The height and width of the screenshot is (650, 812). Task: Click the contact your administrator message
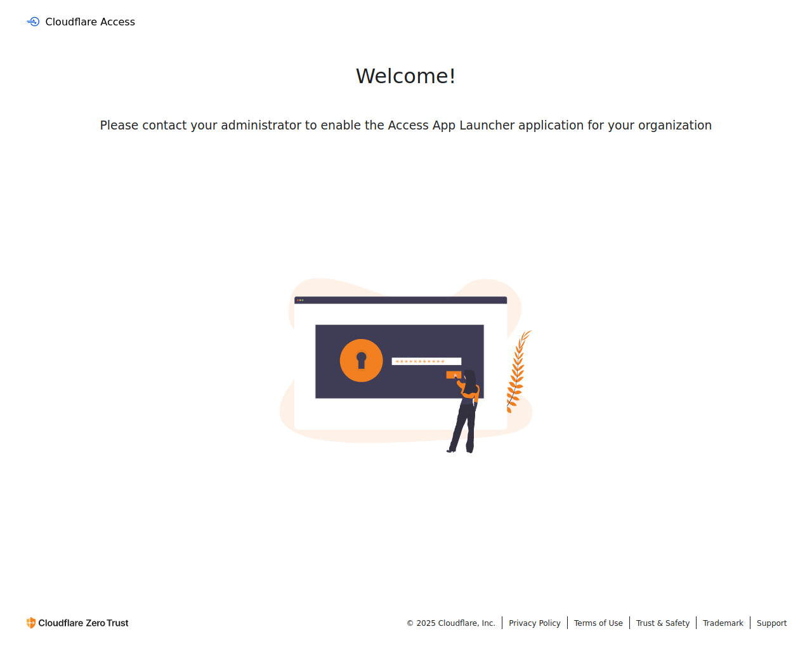406,125
